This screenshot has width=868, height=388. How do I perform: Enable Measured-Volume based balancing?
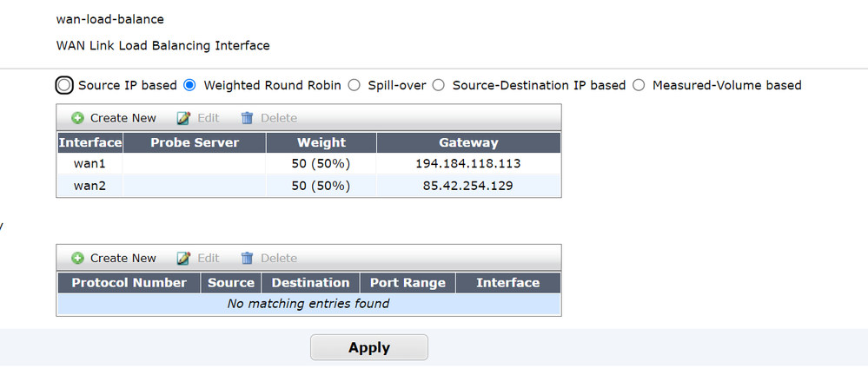point(639,85)
